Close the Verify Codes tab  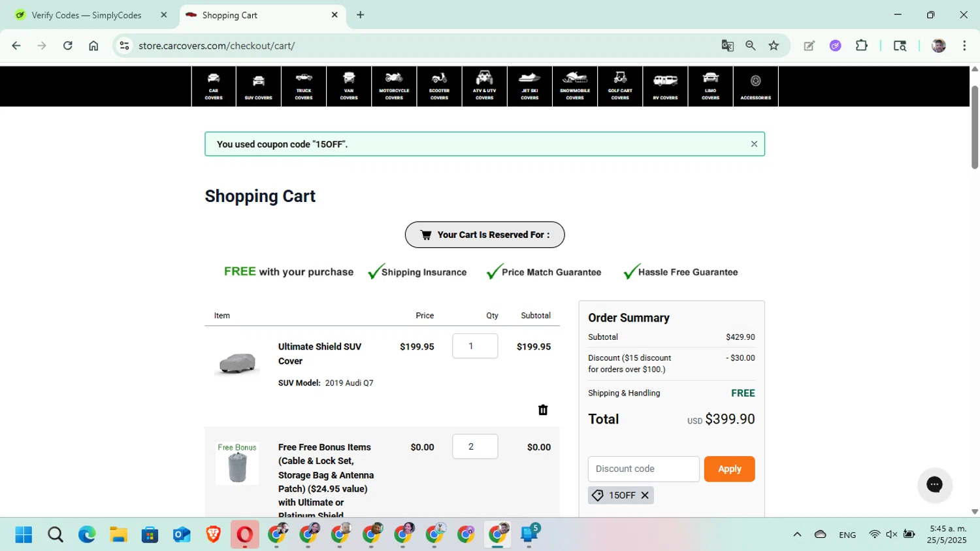164,15
